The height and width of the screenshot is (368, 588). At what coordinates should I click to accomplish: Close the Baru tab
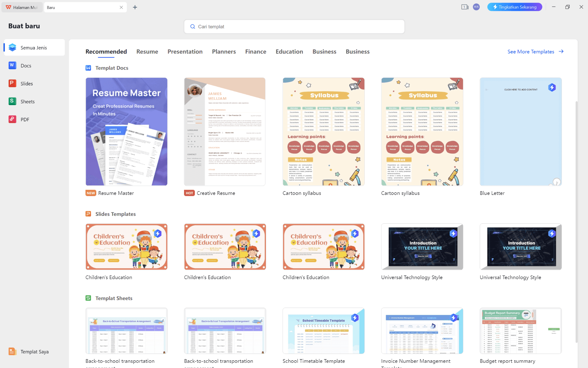click(121, 7)
